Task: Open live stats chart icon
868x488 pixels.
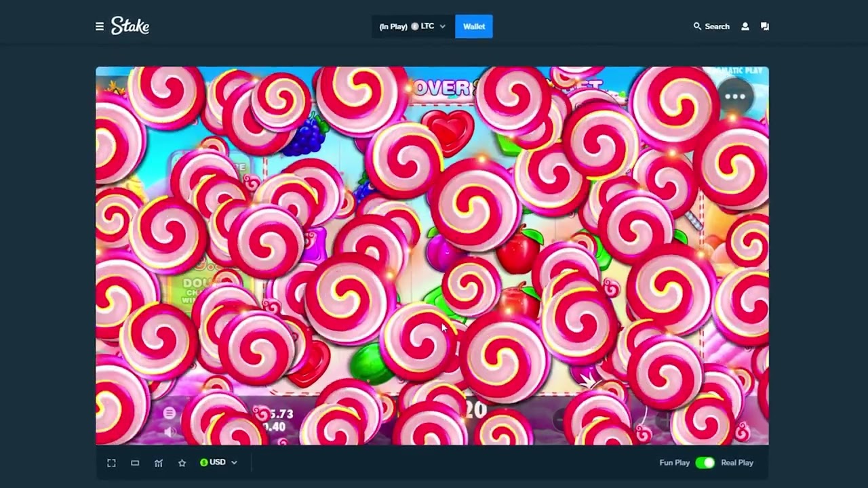Action: click(x=159, y=463)
